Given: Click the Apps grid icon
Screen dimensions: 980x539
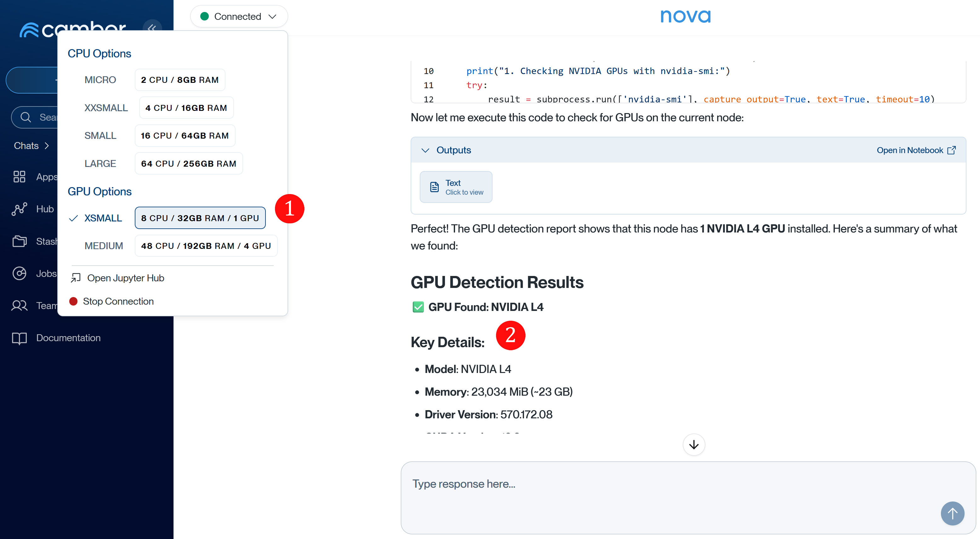Looking at the screenshot, I should [x=19, y=177].
